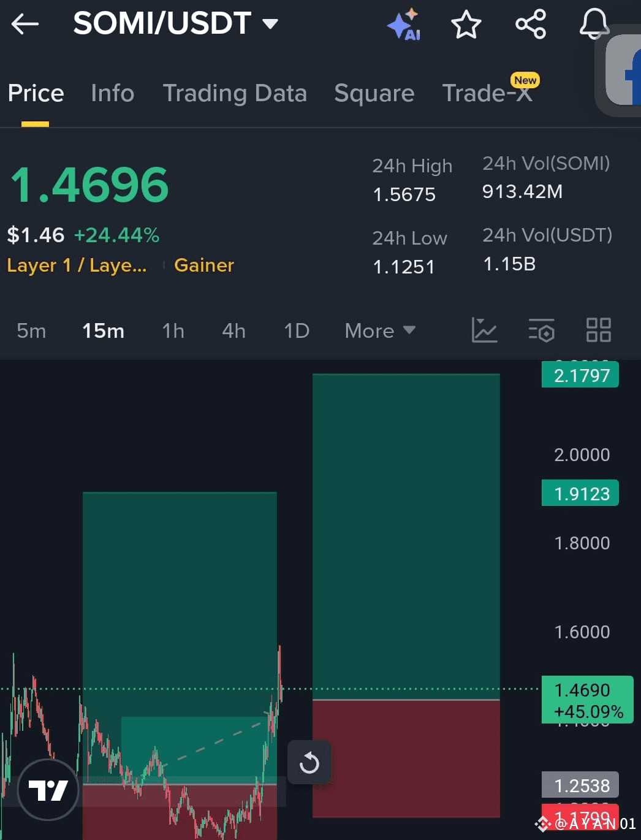
Task: Expand the More intervals dropdown
Action: click(x=380, y=331)
